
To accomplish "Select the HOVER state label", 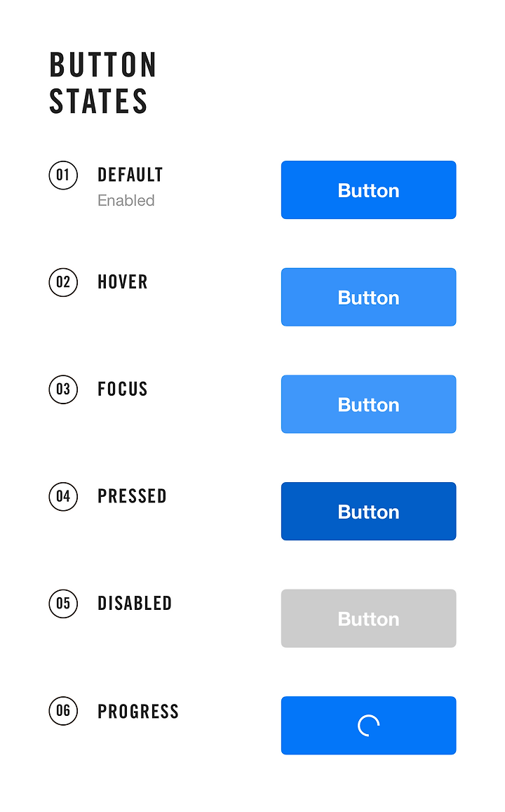I will (x=123, y=282).
